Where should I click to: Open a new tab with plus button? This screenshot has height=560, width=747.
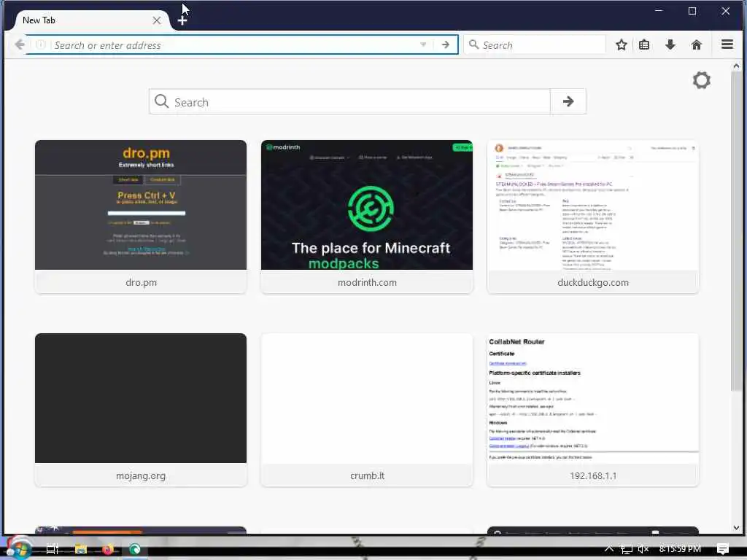(182, 20)
